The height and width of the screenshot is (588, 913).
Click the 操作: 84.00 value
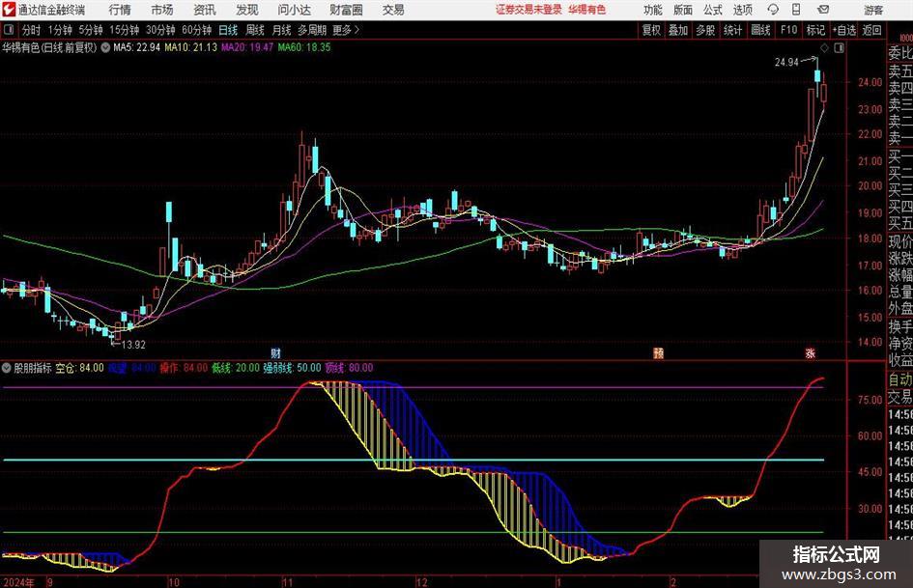coord(184,368)
